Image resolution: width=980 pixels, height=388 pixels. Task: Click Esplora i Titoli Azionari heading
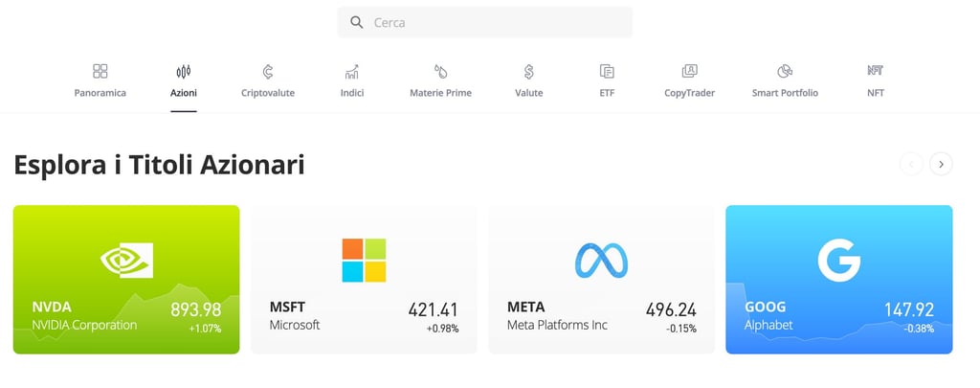click(x=160, y=165)
